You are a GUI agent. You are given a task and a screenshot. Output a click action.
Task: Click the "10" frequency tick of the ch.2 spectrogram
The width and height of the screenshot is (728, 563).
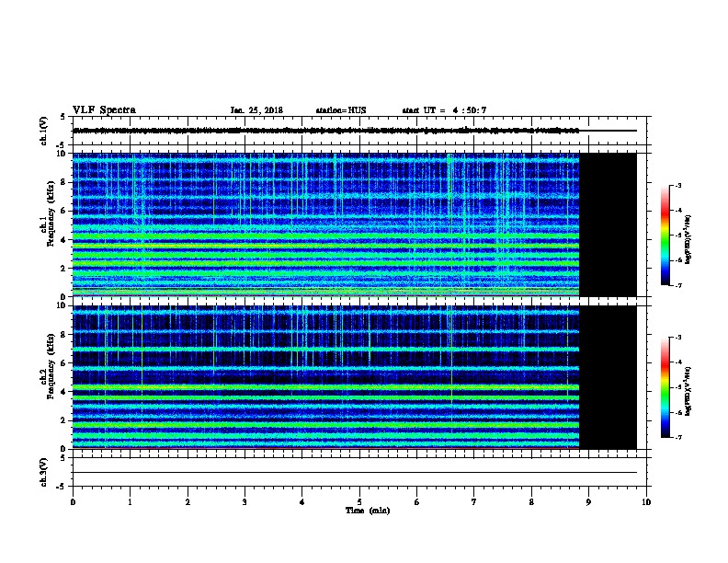point(62,305)
